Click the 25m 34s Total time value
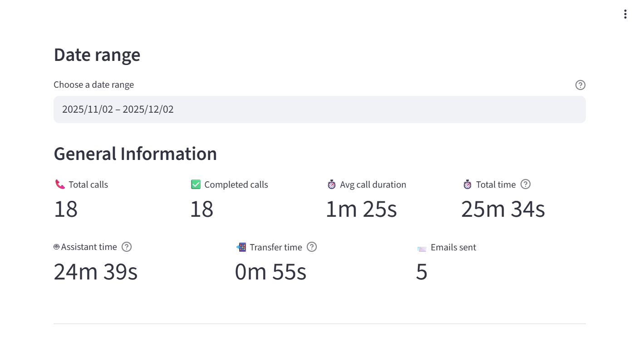Screen dimensions: 644x354 tap(502, 209)
